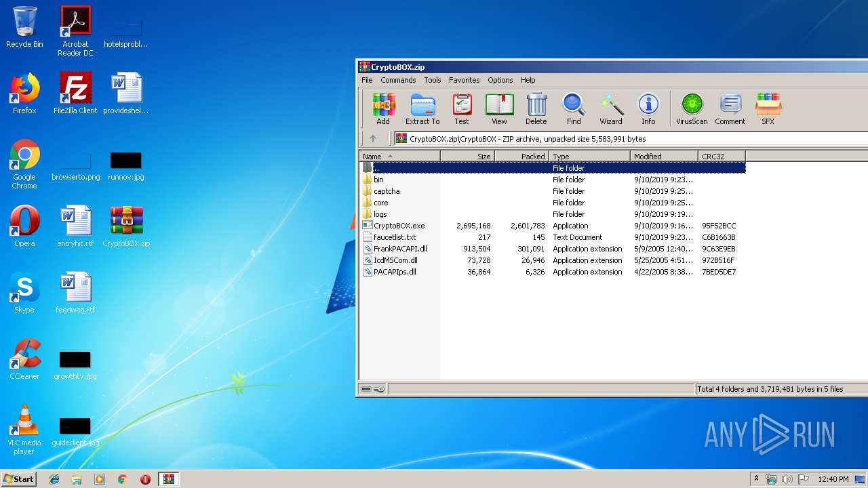The height and width of the screenshot is (488, 868).
Task: Select CryptoBOX.zip desktop file
Action: pos(126,227)
